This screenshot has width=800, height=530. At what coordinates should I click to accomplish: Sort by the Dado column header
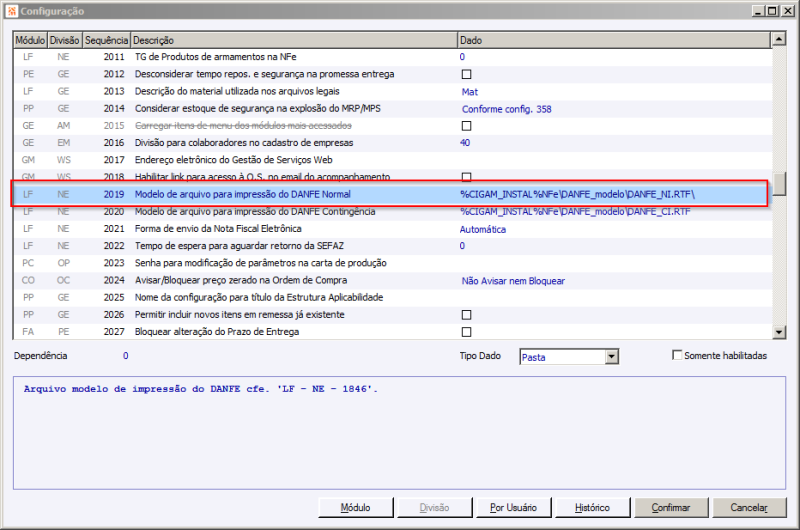pos(614,40)
